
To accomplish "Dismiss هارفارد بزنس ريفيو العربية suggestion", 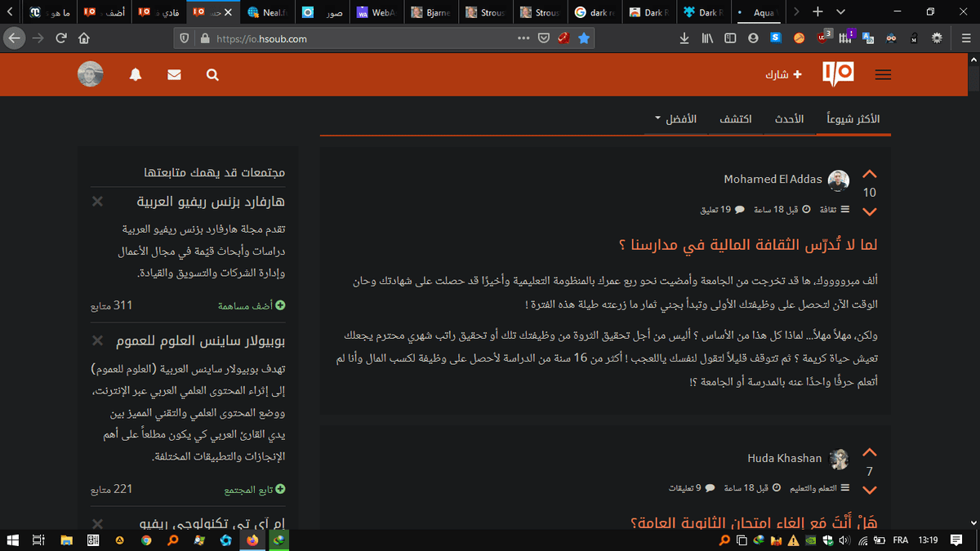I will pos(97,201).
